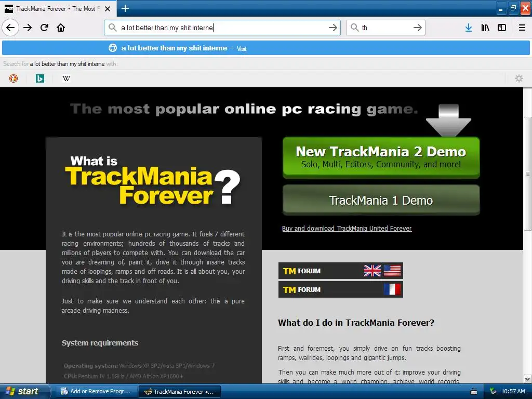Click the magnifier icon in the search box
Image resolution: width=532 pixels, height=399 pixels.
point(354,28)
